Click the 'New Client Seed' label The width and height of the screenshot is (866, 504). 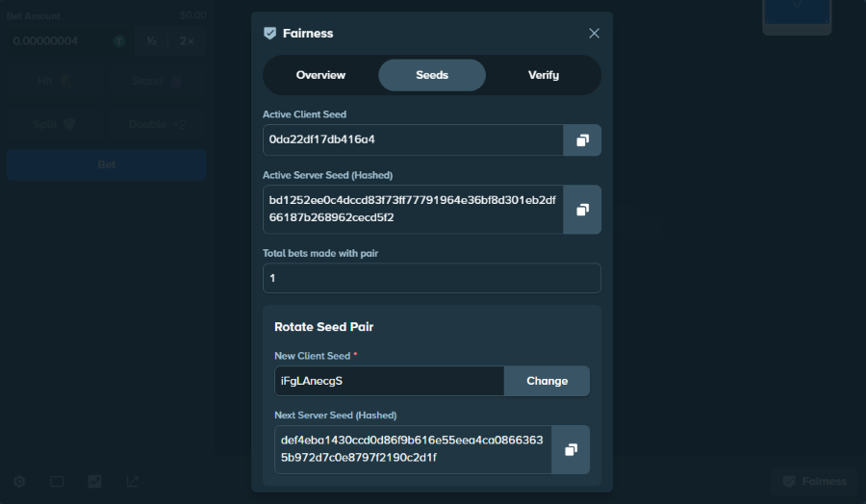click(313, 356)
